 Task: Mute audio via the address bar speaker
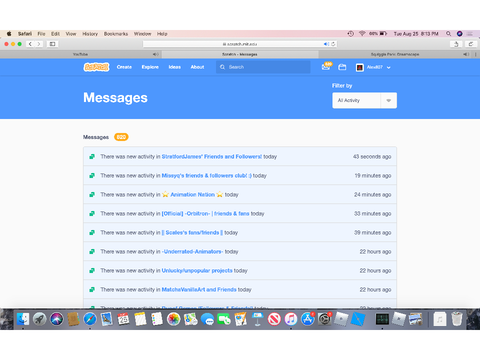[326, 44]
